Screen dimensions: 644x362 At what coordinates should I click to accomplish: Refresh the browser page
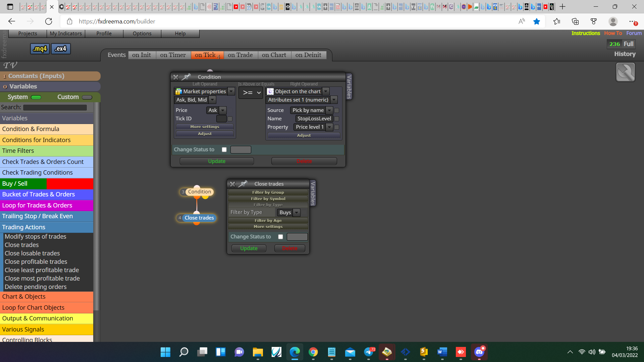click(49, 21)
